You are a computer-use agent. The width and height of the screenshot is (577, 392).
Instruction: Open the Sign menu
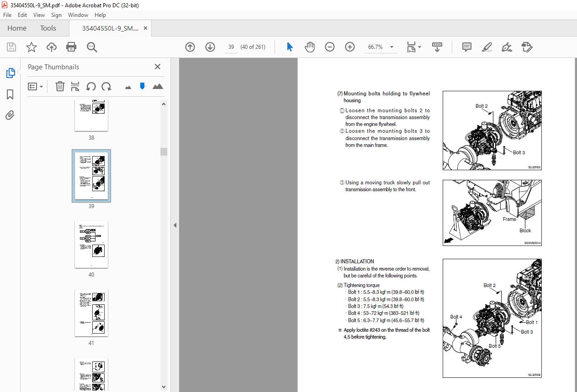click(x=56, y=15)
